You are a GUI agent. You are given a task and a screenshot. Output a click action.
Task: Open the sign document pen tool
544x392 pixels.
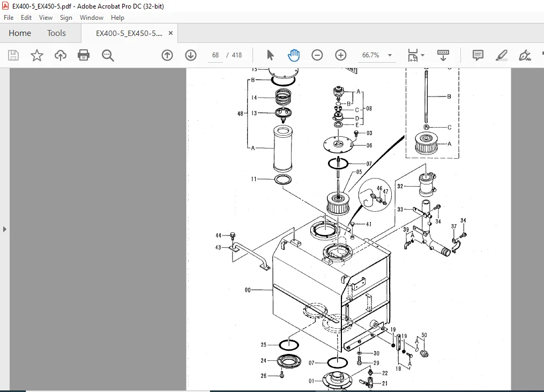(525, 55)
